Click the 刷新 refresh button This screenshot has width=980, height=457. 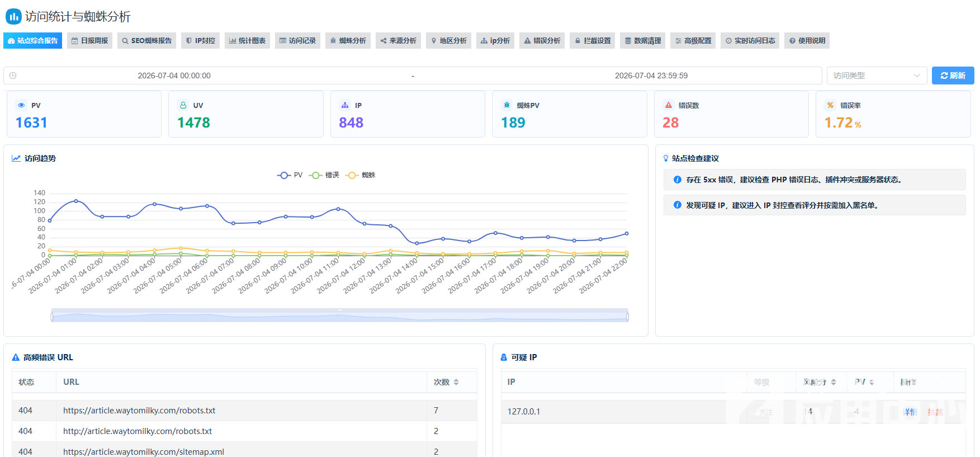pyautogui.click(x=953, y=76)
